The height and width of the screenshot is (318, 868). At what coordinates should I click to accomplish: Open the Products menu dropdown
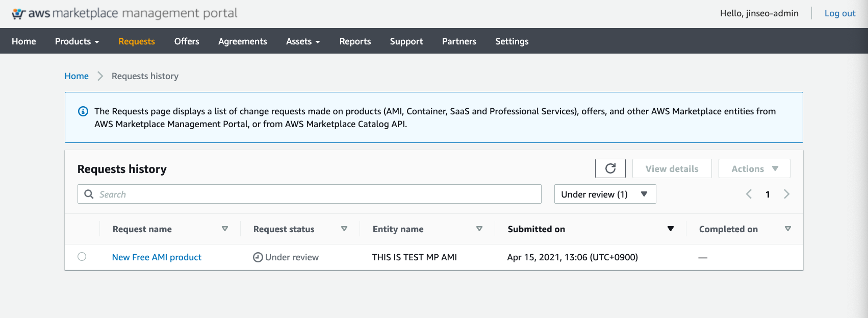pyautogui.click(x=77, y=41)
